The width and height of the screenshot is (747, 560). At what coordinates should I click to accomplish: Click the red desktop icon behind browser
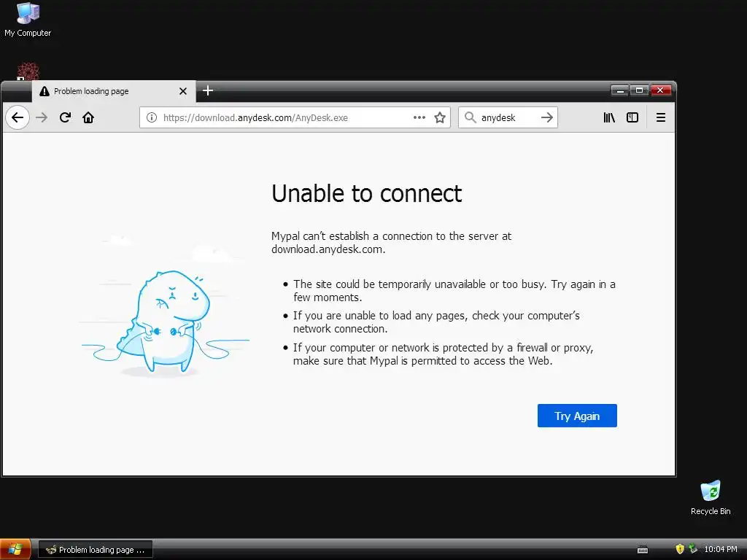point(28,71)
